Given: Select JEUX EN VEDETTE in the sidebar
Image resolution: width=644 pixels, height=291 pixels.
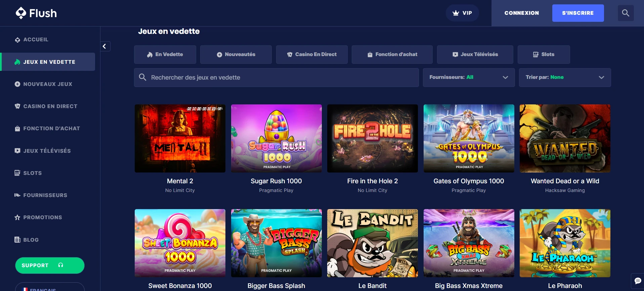Looking at the screenshot, I should 48,62.
